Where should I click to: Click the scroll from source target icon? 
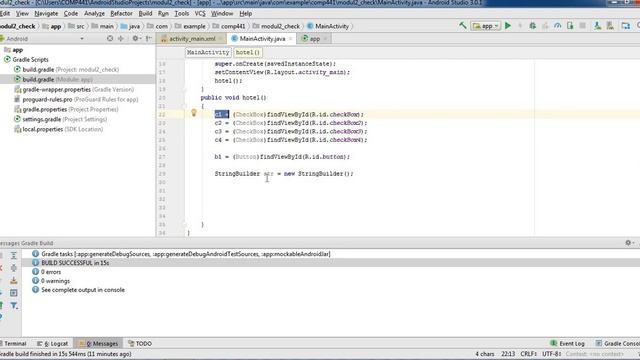click(x=110, y=38)
